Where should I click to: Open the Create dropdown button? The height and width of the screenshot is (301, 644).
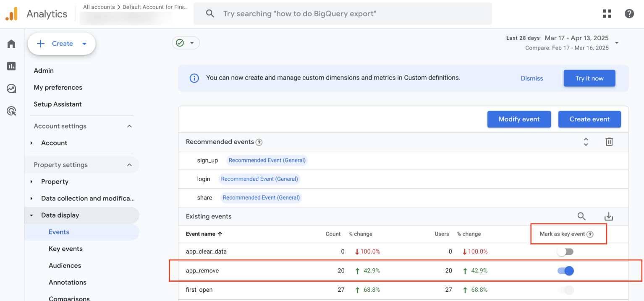[x=62, y=44]
